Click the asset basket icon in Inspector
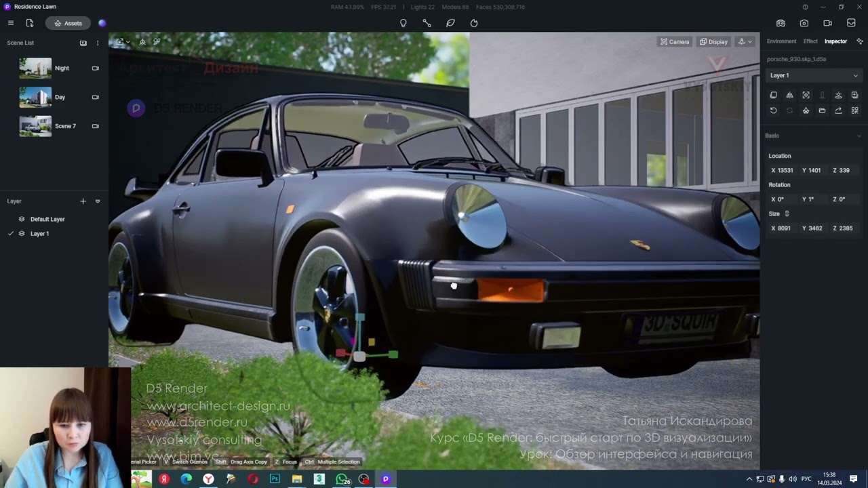This screenshot has width=868, height=488. 806,110
